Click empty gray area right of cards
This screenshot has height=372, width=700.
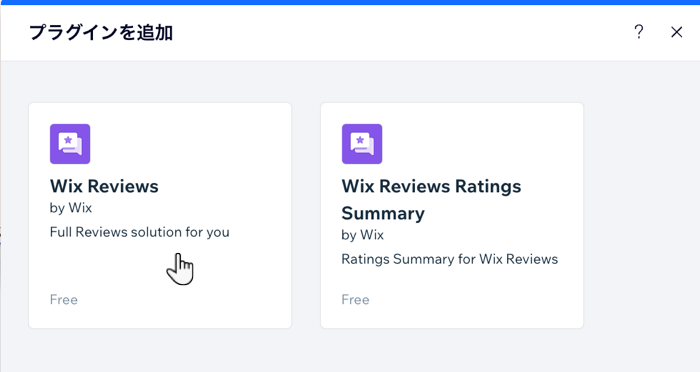[x=641, y=215]
